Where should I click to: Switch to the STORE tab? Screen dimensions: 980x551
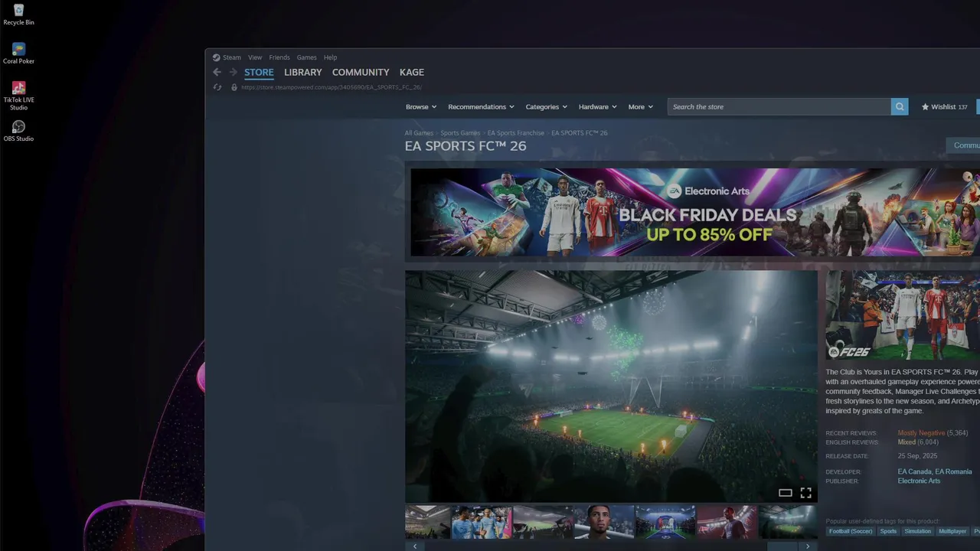point(259,73)
